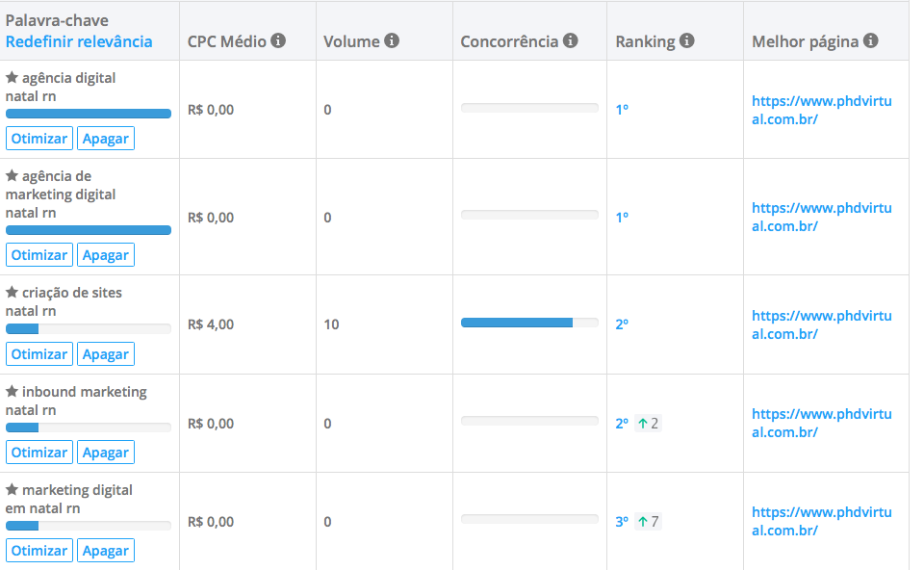924x570 pixels.
Task: Click Apagar for criação de sites natal rn
Action: tap(106, 354)
